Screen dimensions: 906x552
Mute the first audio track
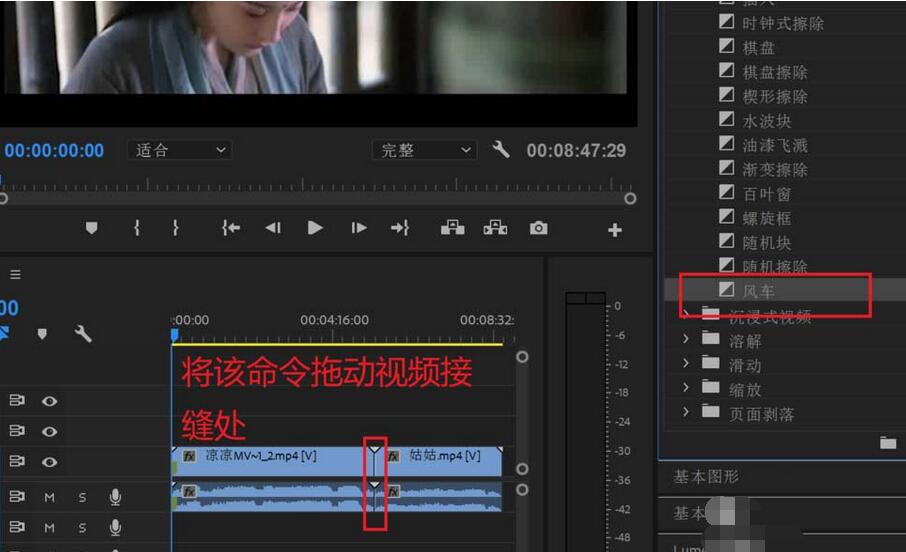[50, 497]
